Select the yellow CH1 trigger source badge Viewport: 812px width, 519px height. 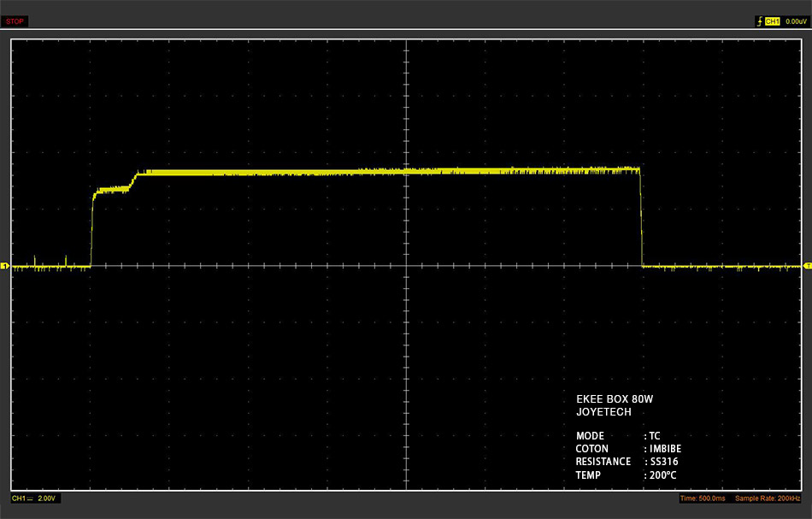pyautogui.click(x=772, y=21)
